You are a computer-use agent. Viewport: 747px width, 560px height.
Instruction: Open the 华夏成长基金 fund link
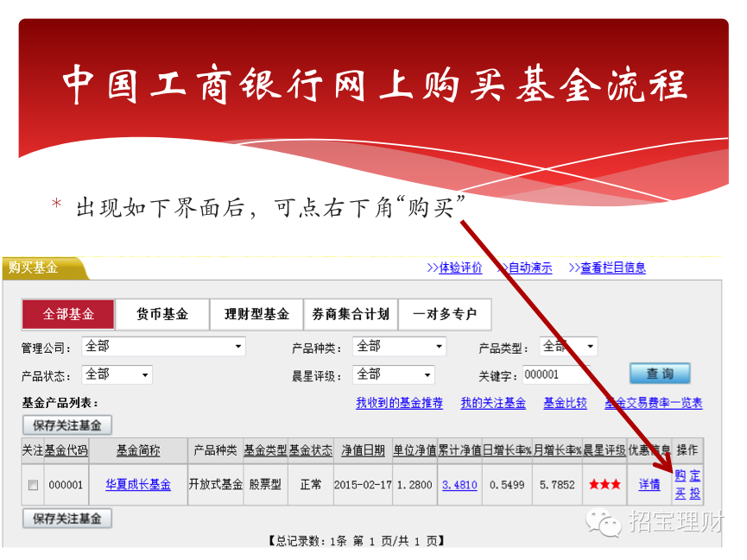138,485
